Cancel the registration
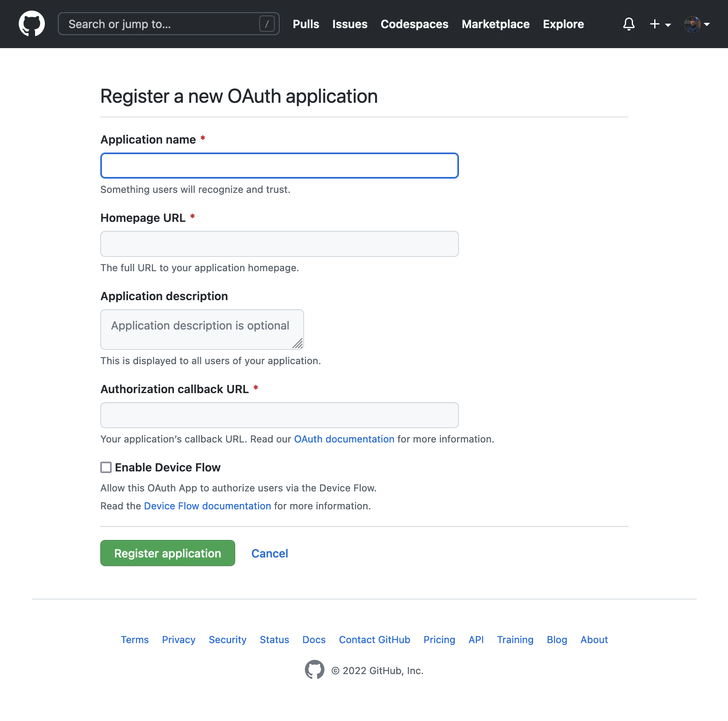The height and width of the screenshot is (721, 728). [269, 553]
